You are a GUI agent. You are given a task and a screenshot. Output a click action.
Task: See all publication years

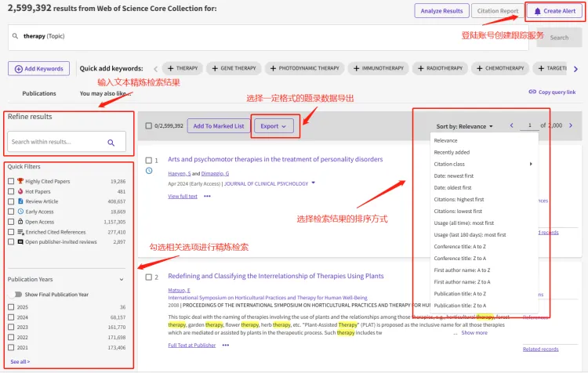tap(20, 362)
